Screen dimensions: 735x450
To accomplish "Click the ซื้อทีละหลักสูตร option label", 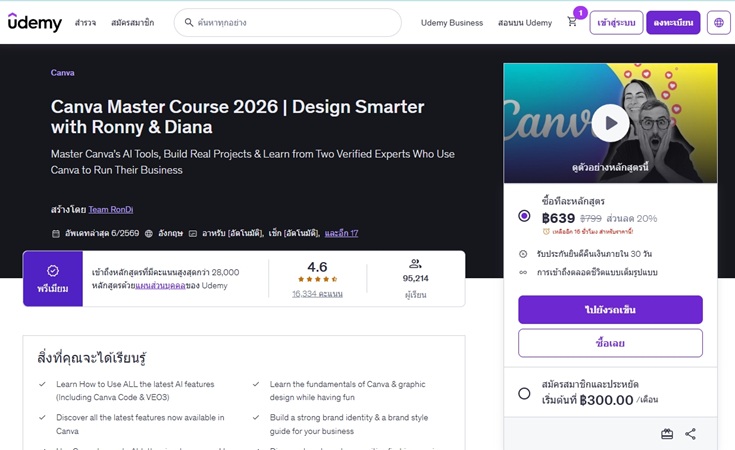I will pos(573,201).
